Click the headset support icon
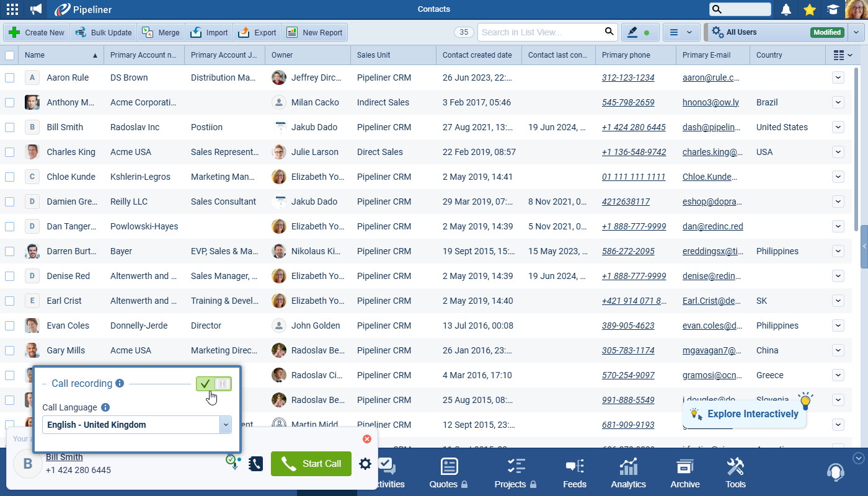The height and width of the screenshot is (496, 868). 835,472
